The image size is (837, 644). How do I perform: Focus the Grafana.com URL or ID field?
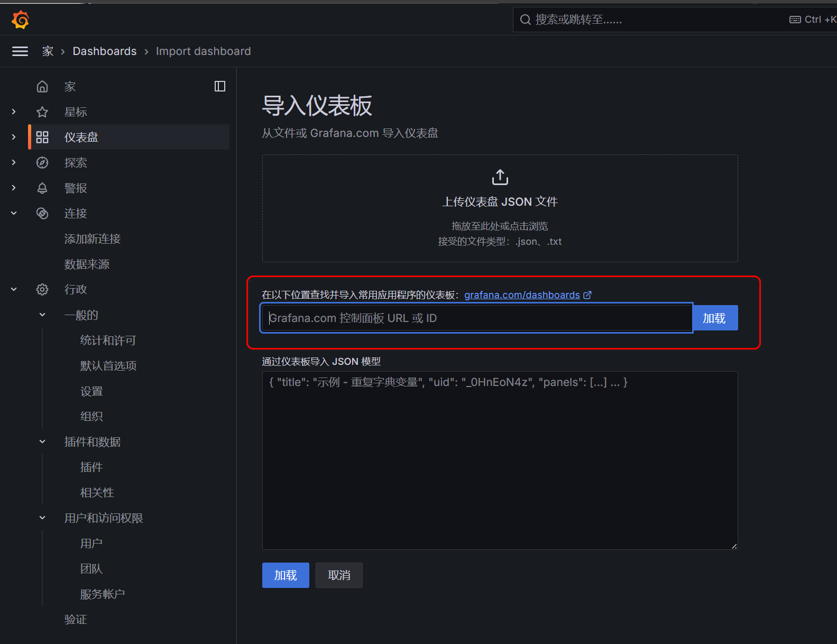click(477, 318)
